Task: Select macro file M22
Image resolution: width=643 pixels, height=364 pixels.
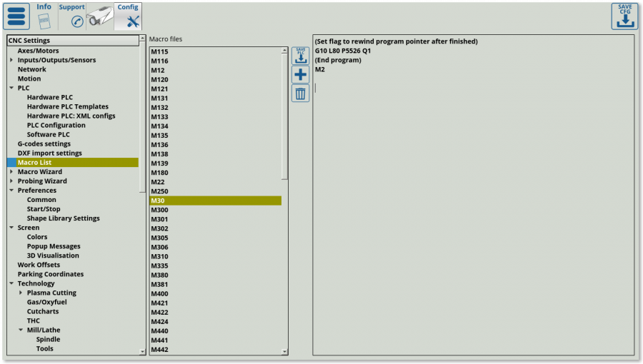Action: [216, 182]
